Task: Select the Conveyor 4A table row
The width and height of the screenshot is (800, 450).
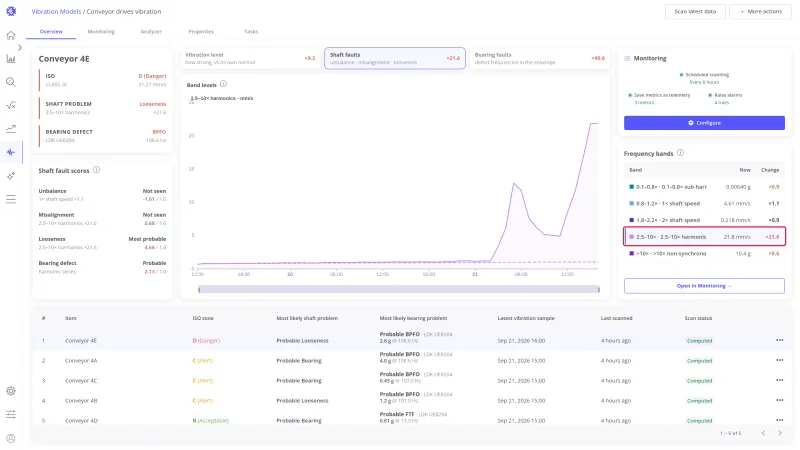Action: (412, 360)
